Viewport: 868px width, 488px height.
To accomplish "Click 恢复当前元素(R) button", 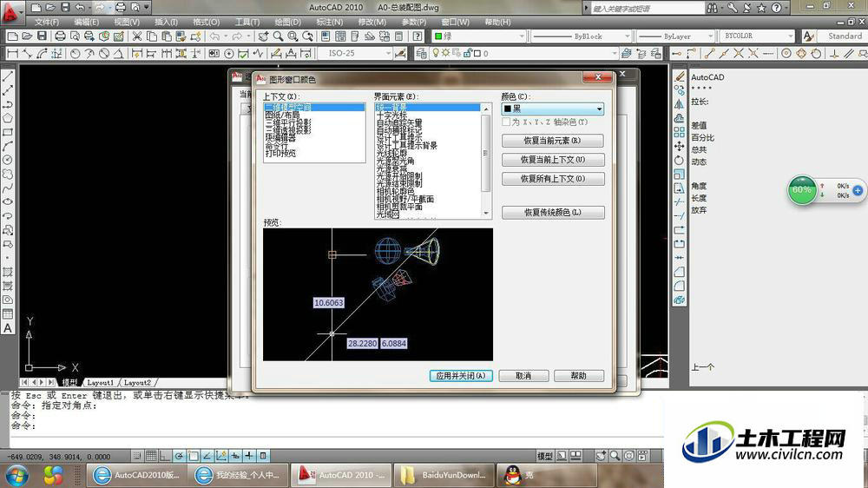I will coord(552,141).
